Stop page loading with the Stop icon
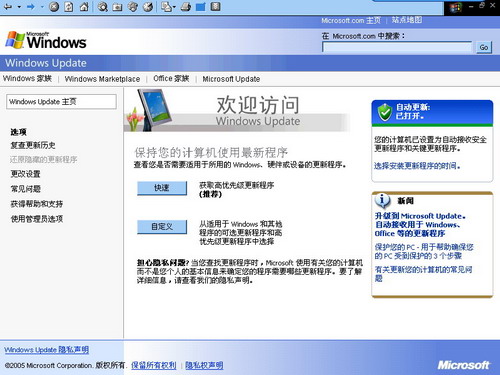500x375 pixels. pos(54,7)
